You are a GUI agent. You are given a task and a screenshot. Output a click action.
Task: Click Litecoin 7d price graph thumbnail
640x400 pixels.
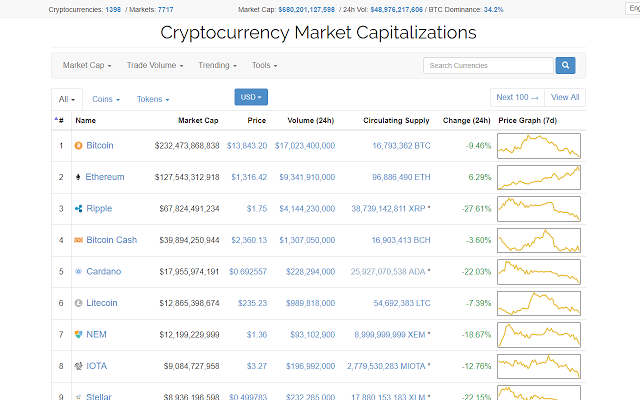click(x=539, y=303)
